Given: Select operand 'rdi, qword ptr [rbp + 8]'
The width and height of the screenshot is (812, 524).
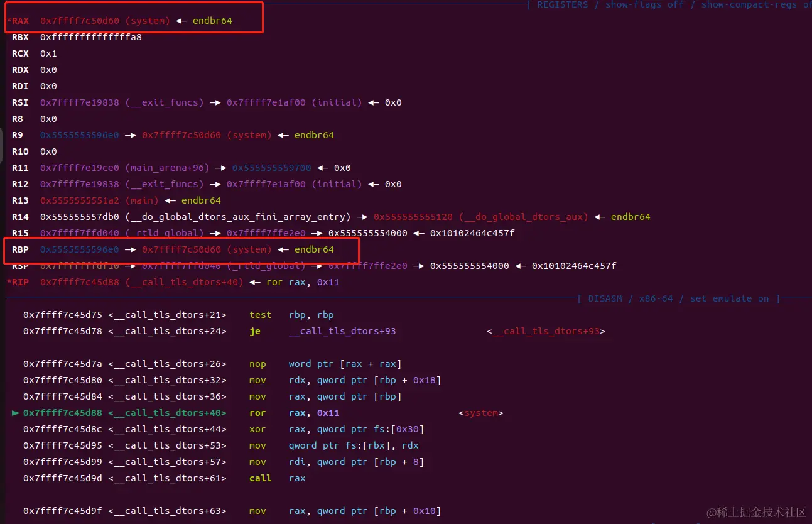Looking at the screenshot, I should click(x=357, y=462).
